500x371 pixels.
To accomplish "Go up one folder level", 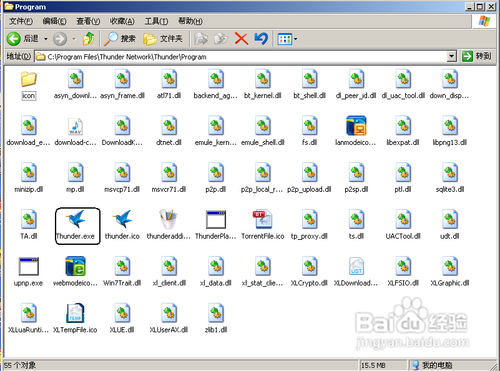I will point(88,39).
